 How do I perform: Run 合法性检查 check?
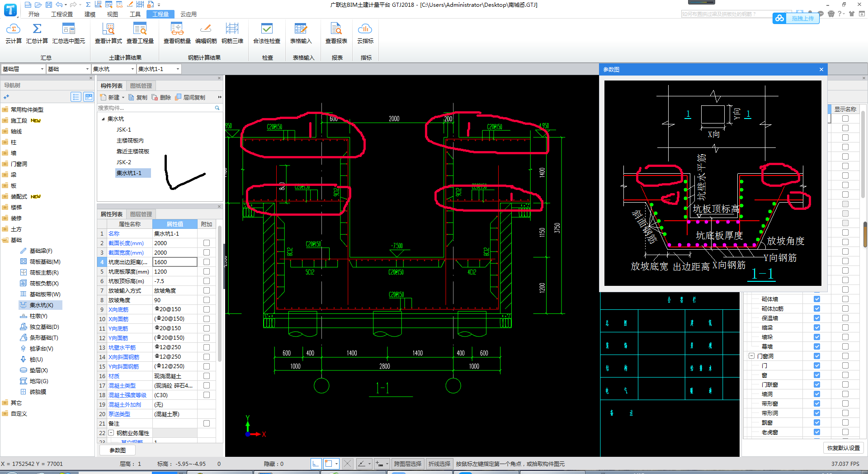pyautogui.click(x=267, y=34)
